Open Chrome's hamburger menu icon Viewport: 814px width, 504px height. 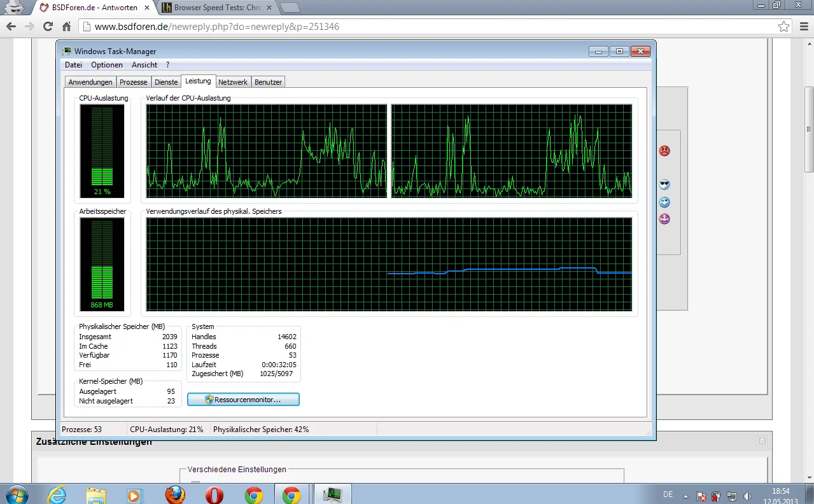[x=803, y=27]
